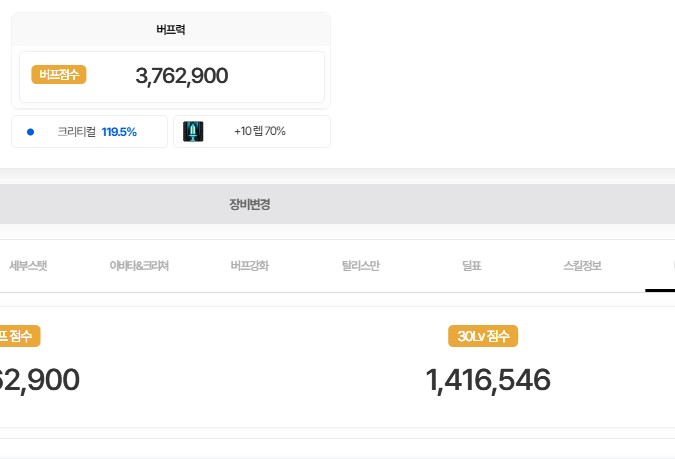Open the 세부스탯 tab
The image size is (675, 459).
(x=28, y=266)
